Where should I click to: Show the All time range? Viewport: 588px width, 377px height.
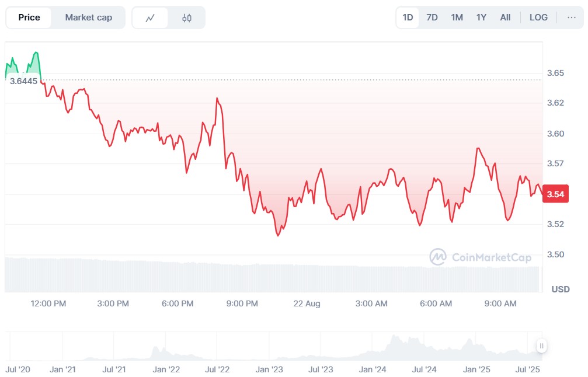click(505, 18)
